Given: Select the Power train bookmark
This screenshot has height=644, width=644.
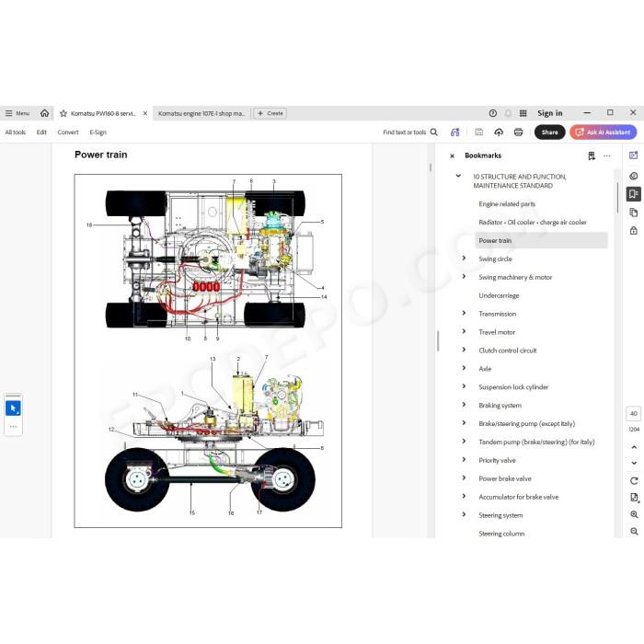Looking at the screenshot, I should (541, 241).
